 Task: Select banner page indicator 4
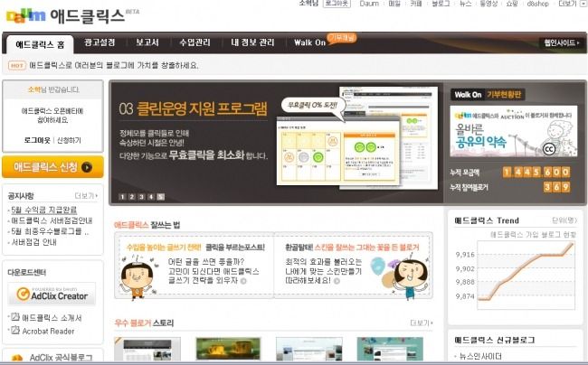click(151, 197)
